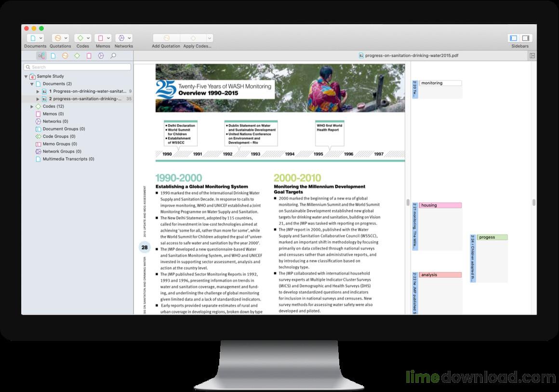Click the Networks toolbar icon

[121, 38]
